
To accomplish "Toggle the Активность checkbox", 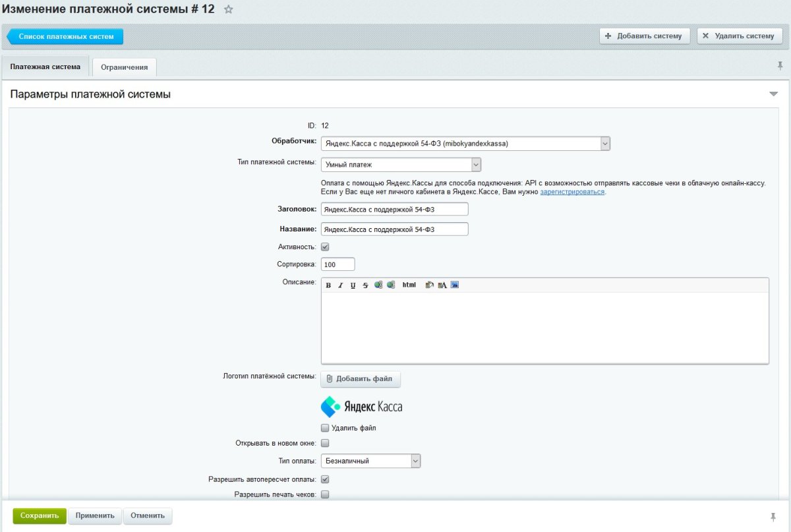I will (325, 247).
